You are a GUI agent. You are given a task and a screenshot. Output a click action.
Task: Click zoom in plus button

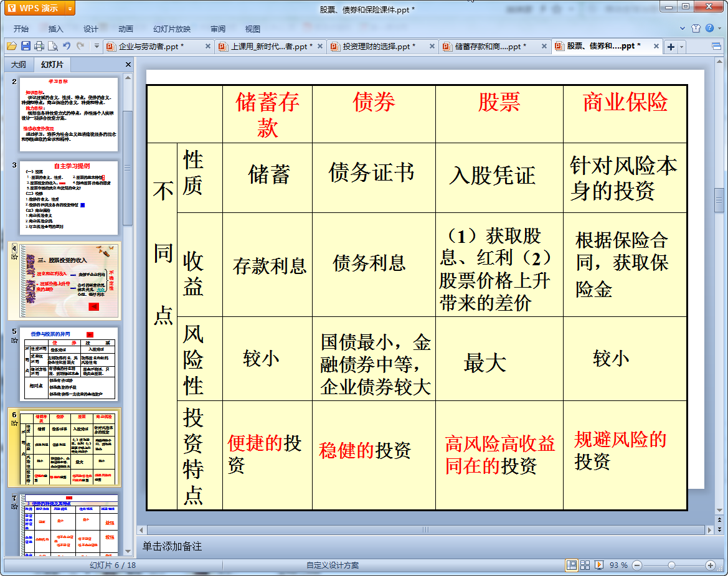pyautogui.click(x=711, y=565)
